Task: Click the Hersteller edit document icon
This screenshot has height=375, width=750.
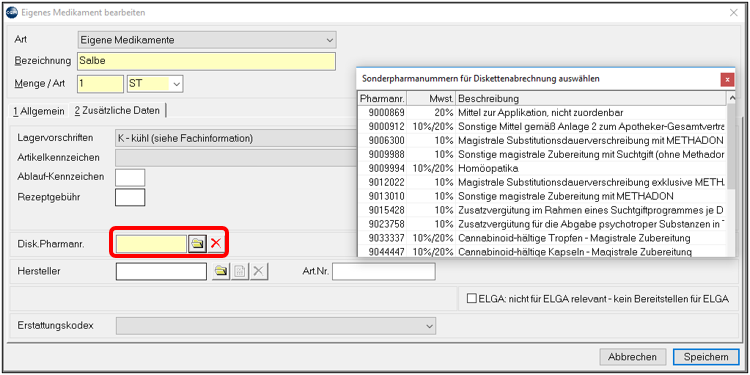Action: pos(240,271)
